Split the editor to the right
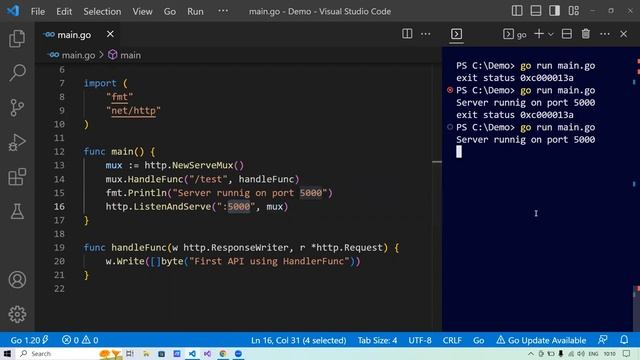Viewport: 640px width, 360px height. [x=407, y=34]
